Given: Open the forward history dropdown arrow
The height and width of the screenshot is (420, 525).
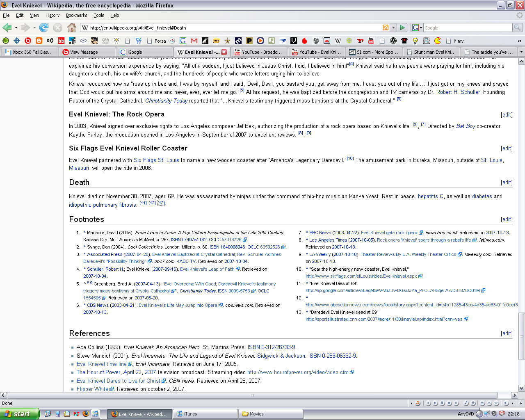Looking at the screenshot, I should point(34,27).
